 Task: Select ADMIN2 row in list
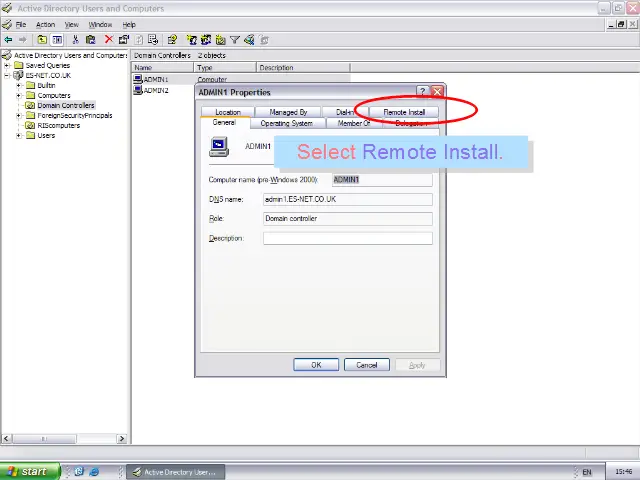pyautogui.click(x=156, y=90)
